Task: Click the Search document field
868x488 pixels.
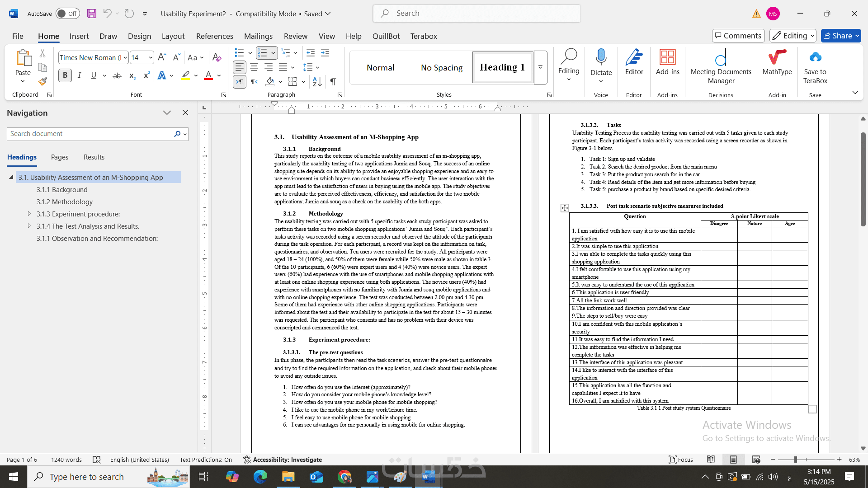Action: click(90, 134)
